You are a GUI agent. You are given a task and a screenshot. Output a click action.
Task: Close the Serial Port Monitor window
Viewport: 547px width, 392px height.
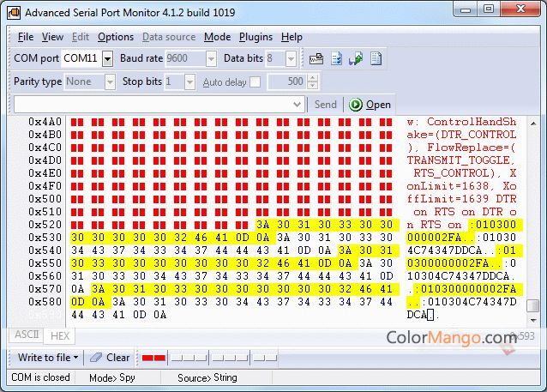520,9
